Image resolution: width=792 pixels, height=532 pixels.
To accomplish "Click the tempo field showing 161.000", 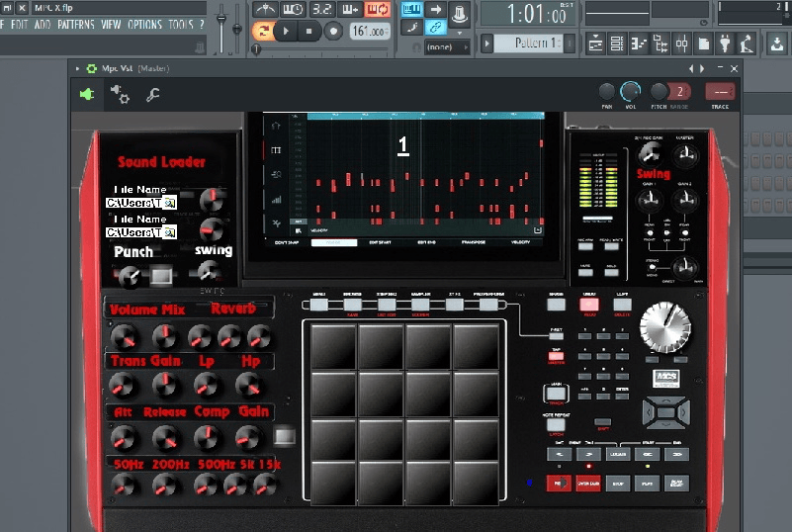I will [x=370, y=32].
